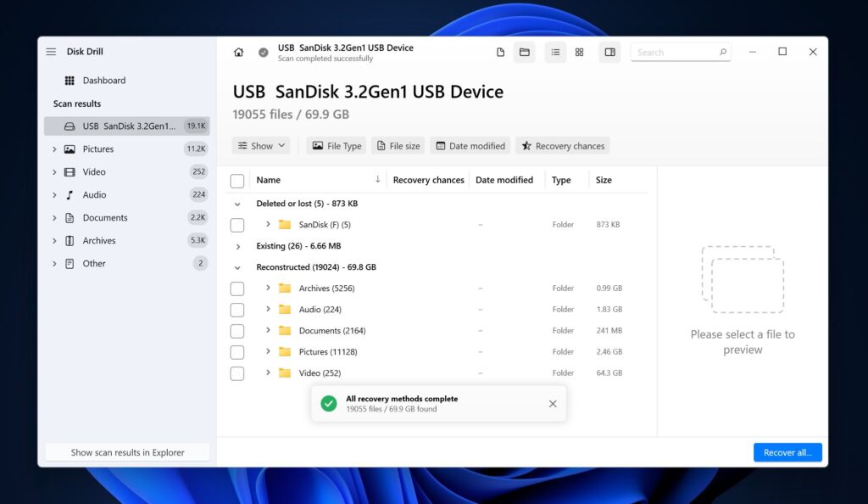The width and height of the screenshot is (868, 504).
Task: Toggle the preview panel icon
Action: 609,52
